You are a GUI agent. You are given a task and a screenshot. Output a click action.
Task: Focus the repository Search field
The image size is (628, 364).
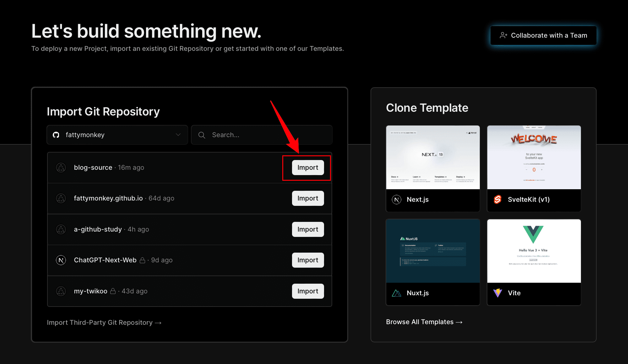[x=262, y=135]
